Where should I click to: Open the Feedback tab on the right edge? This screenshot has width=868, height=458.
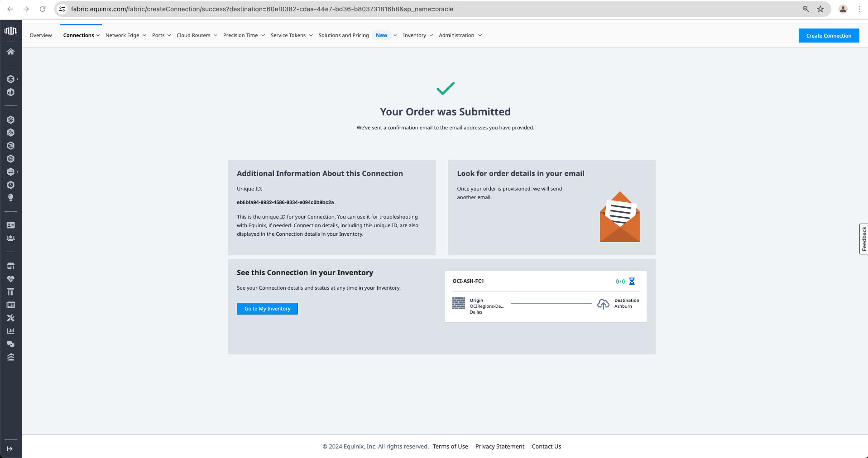[864, 239]
